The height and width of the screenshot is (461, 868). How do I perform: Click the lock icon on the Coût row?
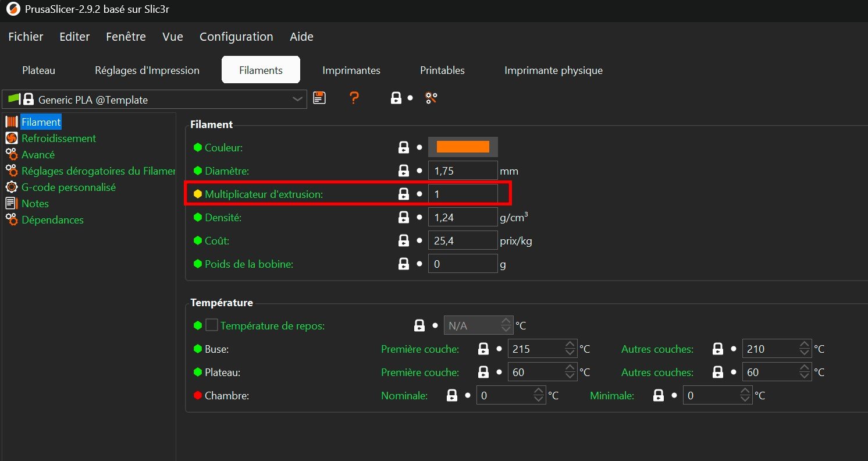404,240
